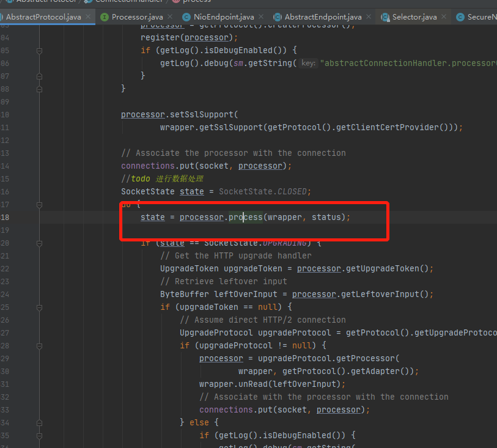Click the process method call on the state line
497x448 pixels.
pyautogui.click(x=246, y=217)
